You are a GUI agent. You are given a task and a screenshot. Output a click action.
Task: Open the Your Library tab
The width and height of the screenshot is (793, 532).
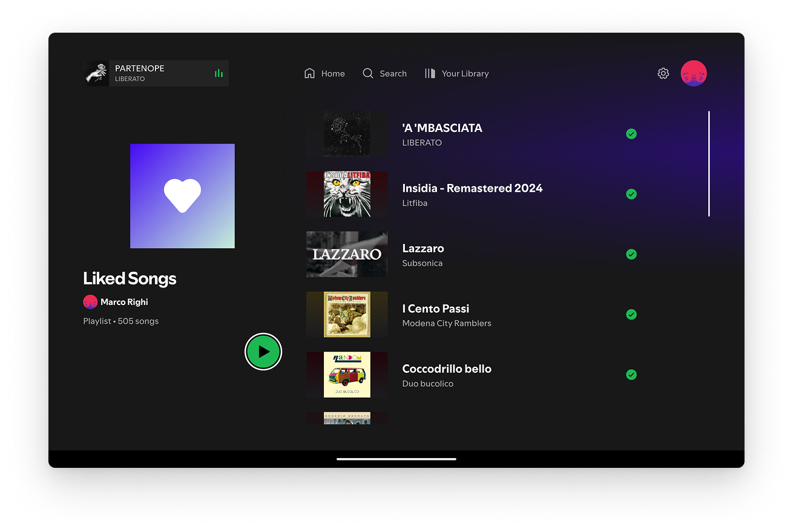pos(457,73)
